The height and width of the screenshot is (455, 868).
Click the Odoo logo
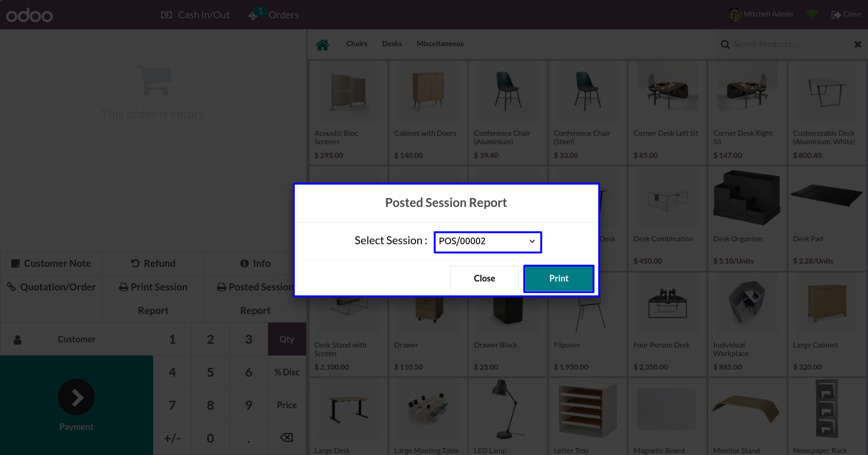tap(29, 15)
